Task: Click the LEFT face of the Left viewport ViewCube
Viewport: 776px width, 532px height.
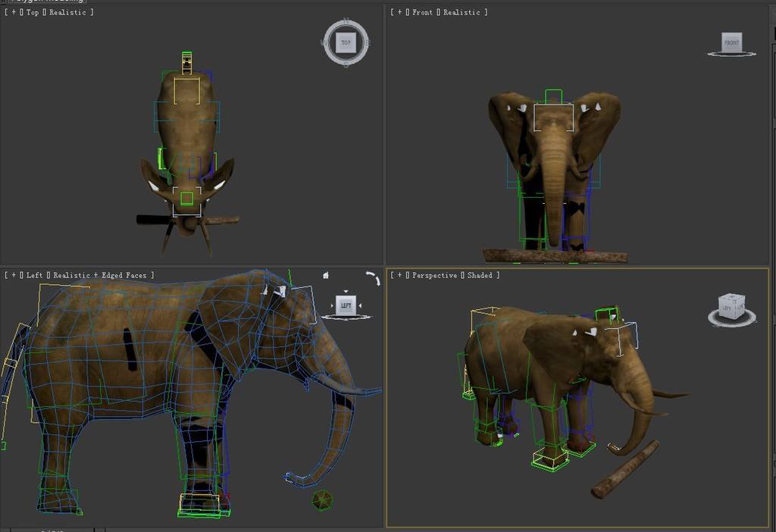Action: (346, 305)
